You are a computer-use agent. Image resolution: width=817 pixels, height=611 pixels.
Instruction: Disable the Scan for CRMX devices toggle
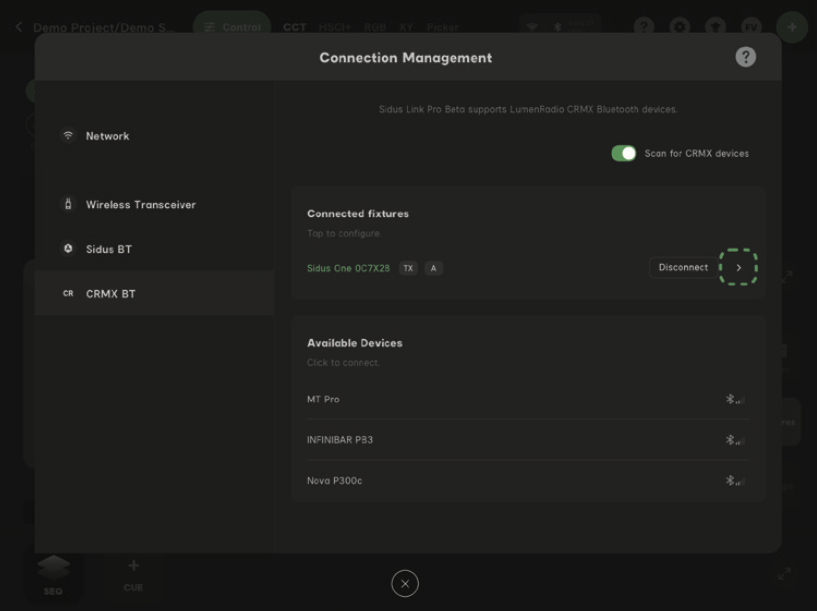(x=624, y=153)
